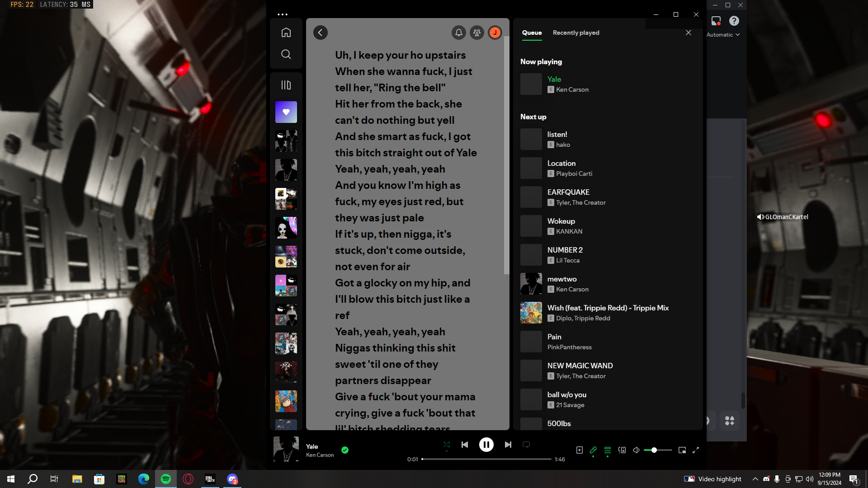868x488 pixels.
Task: Go back with the back arrow
Action: [x=320, y=33]
